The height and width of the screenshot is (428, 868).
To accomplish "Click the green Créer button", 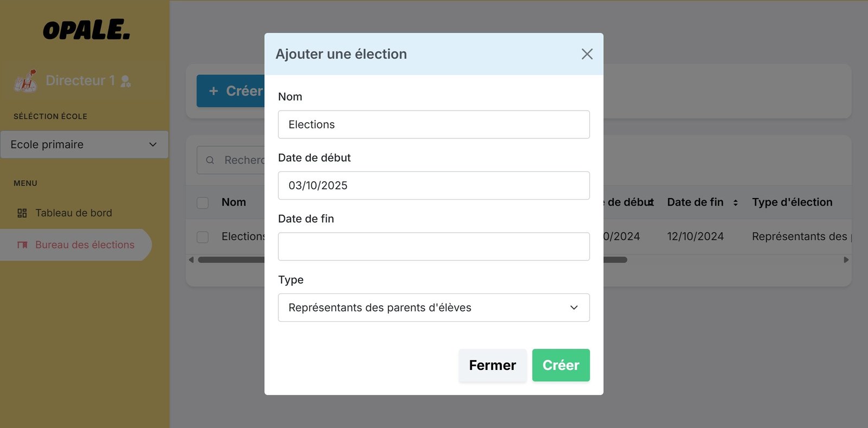I will pyautogui.click(x=561, y=365).
